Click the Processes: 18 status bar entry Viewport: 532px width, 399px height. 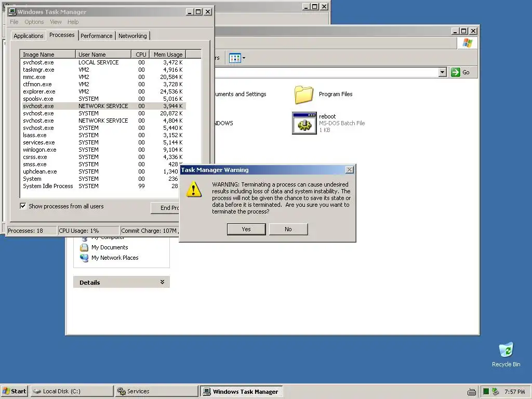coord(31,231)
